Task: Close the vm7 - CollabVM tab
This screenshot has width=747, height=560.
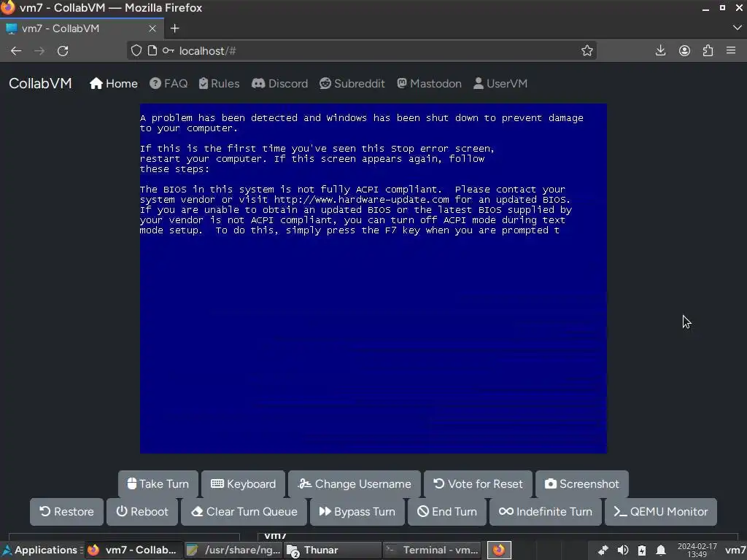Action: point(152,28)
